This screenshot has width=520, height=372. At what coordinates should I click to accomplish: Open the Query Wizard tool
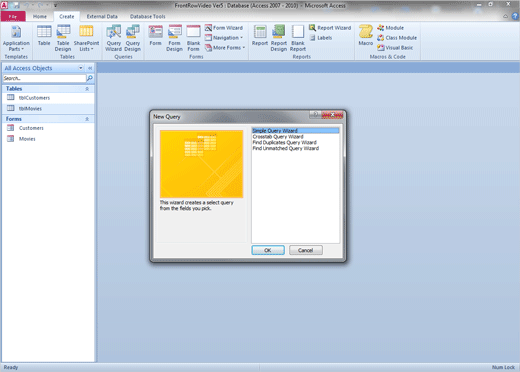pos(113,39)
